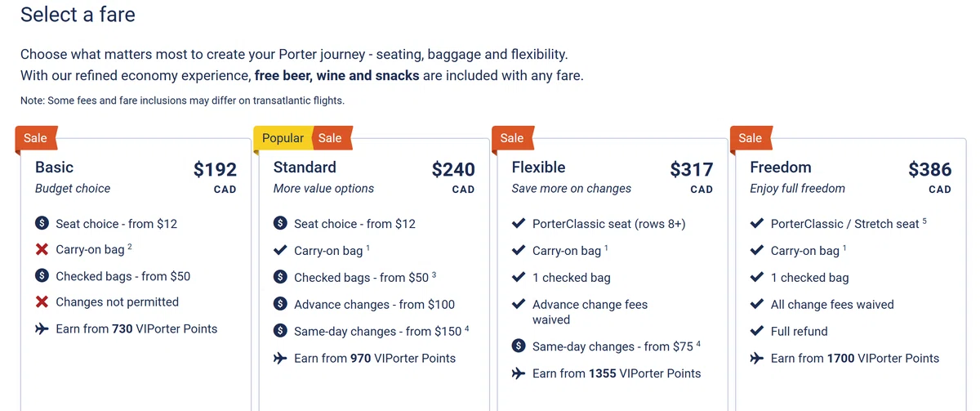Click the dollar icon beside Advance changes from $100

click(280, 304)
